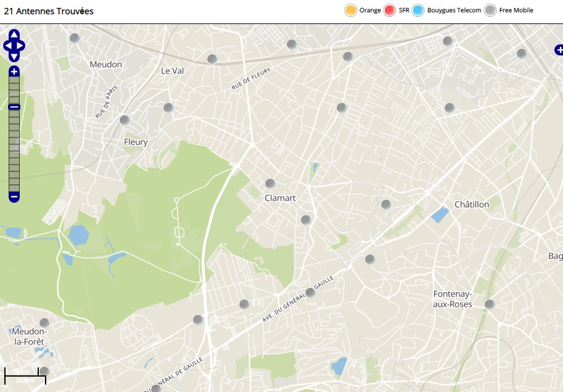This screenshot has width=563, height=392.
Task: Pan the map left with the left arrow
Action: click(x=7, y=46)
